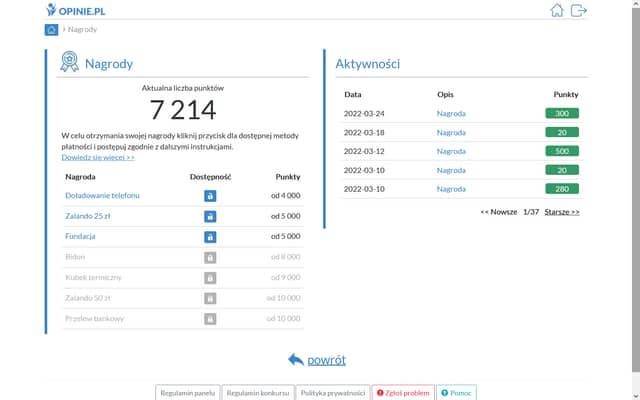The image size is (640, 400).
Task: Select the Fundacja reward link
Action: (x=80, y=237)
